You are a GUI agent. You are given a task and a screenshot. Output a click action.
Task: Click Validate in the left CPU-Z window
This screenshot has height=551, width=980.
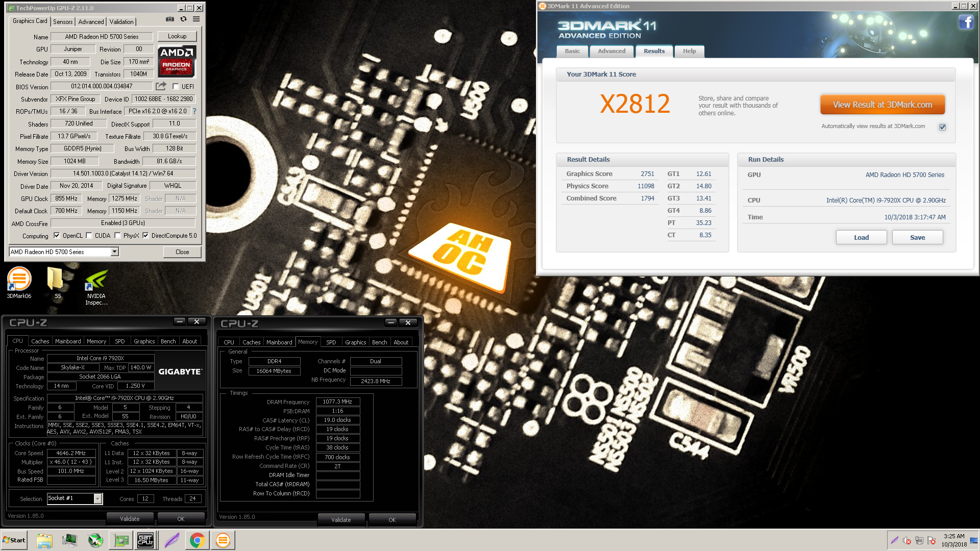[130, 519]
